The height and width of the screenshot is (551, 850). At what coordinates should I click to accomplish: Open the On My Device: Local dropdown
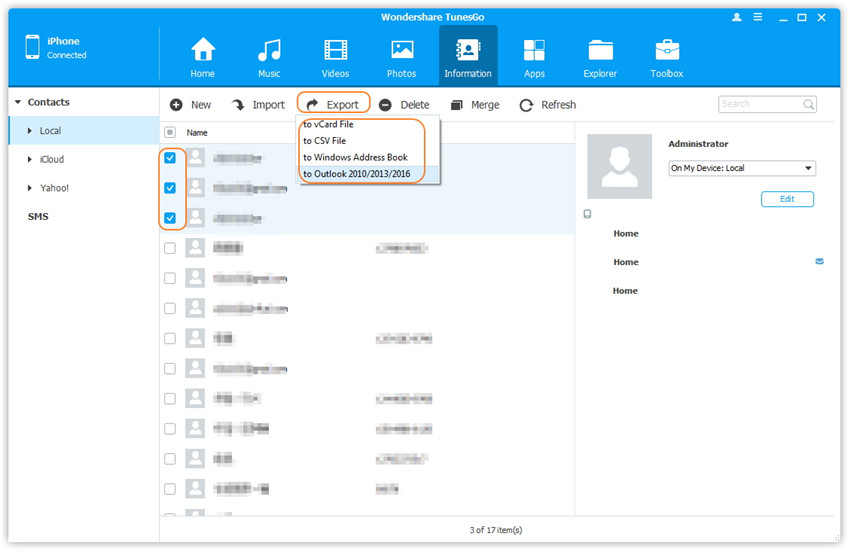coord(741,168)
